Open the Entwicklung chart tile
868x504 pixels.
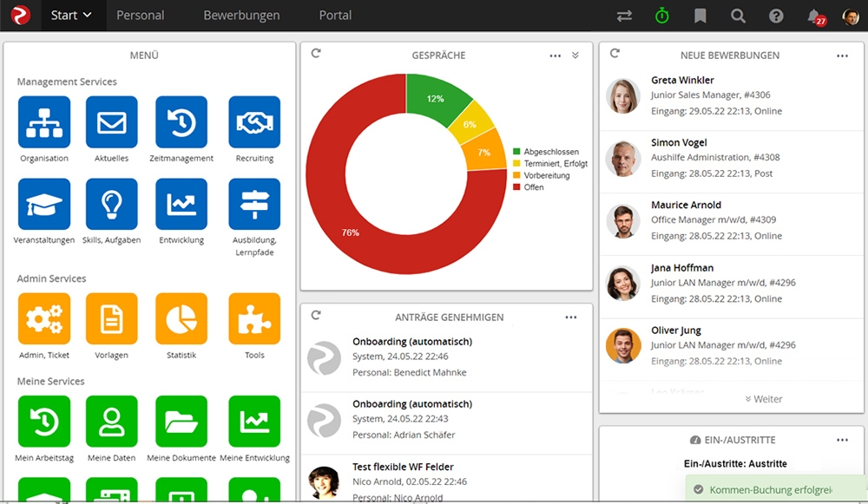(x=181, y=204)
